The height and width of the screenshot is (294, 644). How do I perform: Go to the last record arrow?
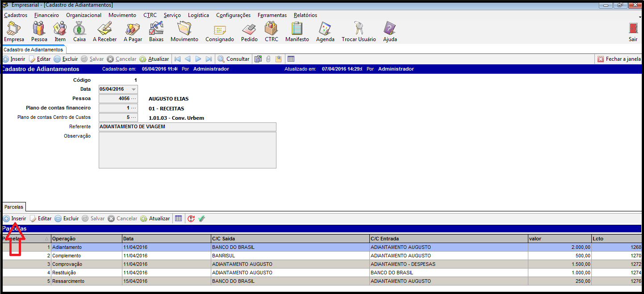point(209,59)
